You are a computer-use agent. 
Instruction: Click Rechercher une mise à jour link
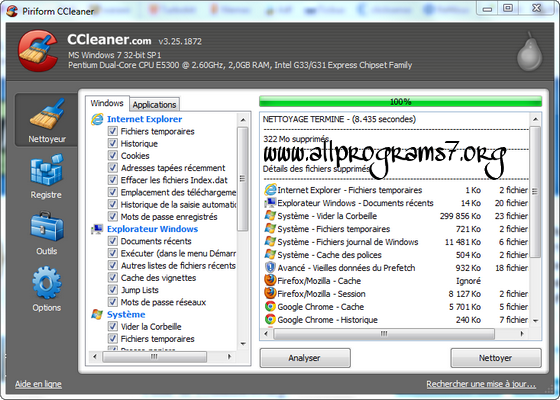click(x=481, y=384)
